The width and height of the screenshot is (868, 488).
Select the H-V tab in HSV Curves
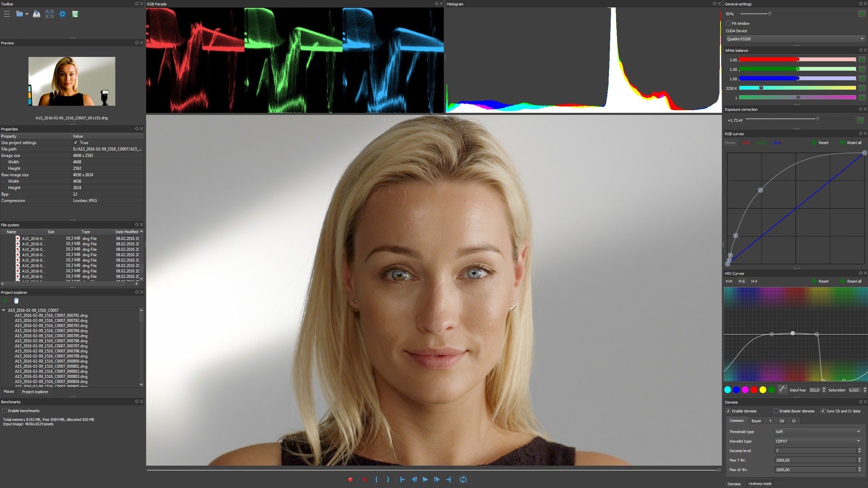click(754, 282)
